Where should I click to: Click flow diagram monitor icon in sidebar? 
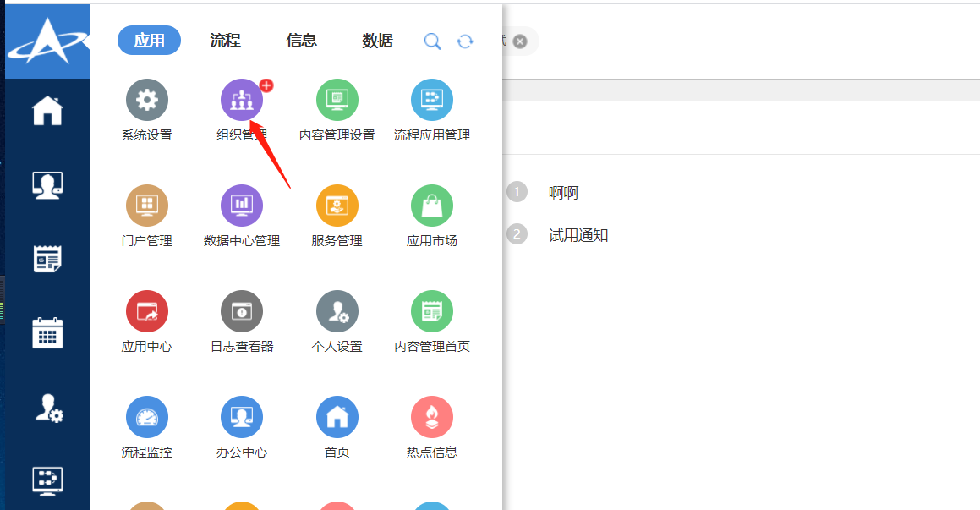[x=47, y=480]
